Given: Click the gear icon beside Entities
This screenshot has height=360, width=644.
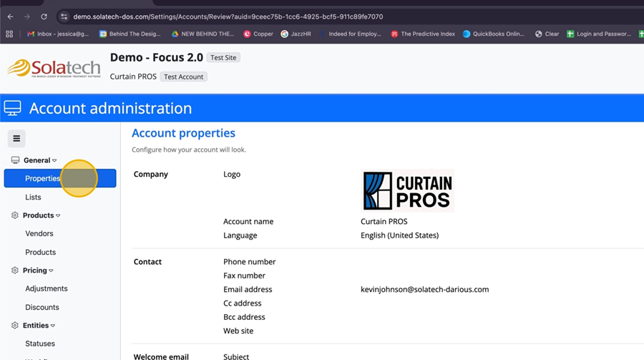Looking at the screenshot, I should [15, 326].
